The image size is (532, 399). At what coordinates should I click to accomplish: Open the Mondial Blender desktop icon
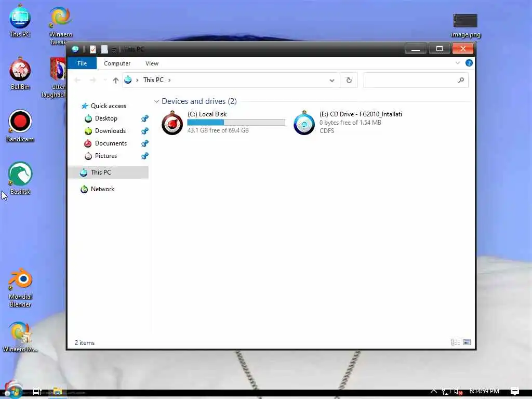pyautogui.click(x=20, y=288)
